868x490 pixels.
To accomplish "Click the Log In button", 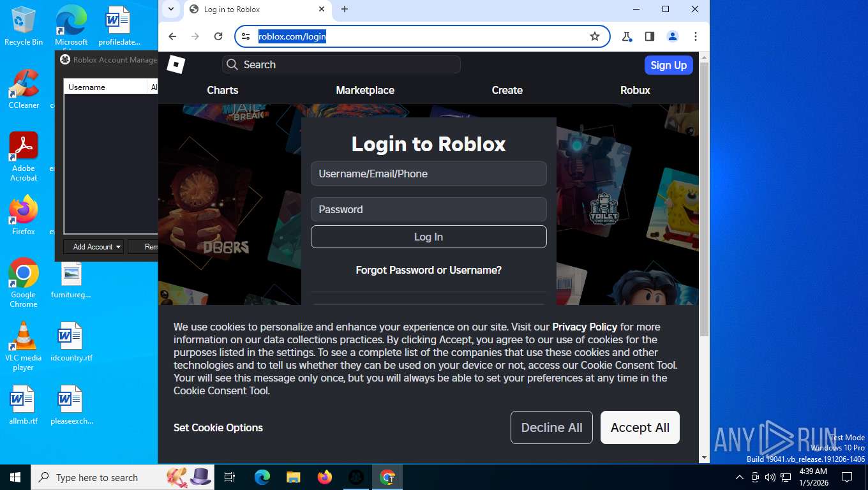I will [x=428, y=237].
